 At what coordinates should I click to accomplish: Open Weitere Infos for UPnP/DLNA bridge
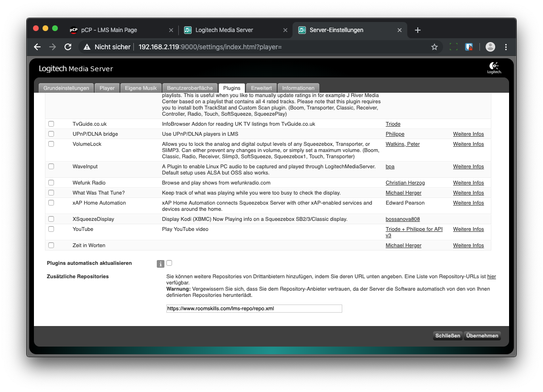(468, 134)
